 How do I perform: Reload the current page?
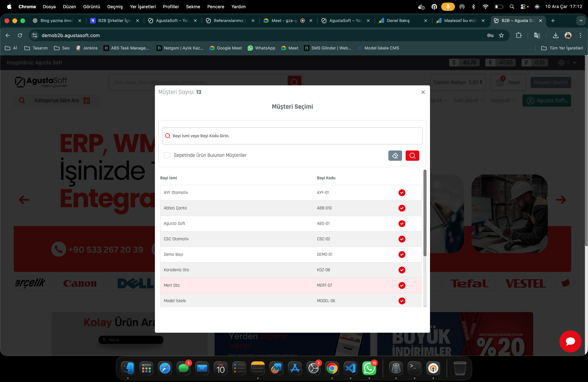click(x=20, y=36)
